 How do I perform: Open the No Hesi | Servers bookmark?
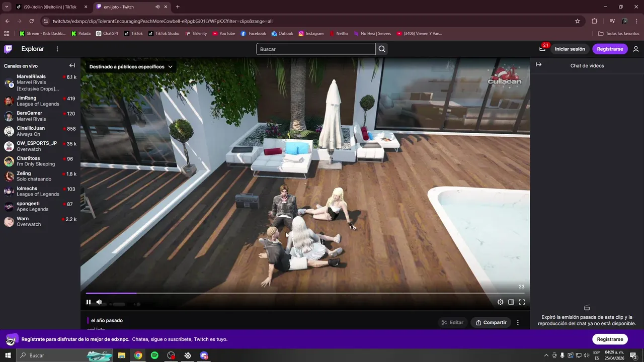coord(372,34)
